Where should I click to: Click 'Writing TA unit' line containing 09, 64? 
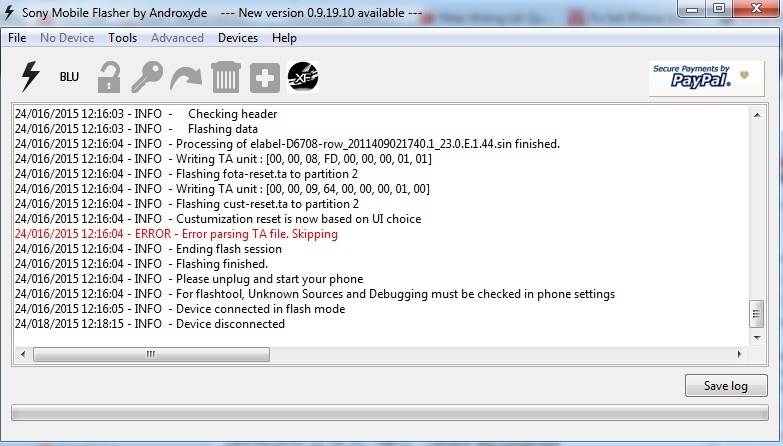click(222, 189)
